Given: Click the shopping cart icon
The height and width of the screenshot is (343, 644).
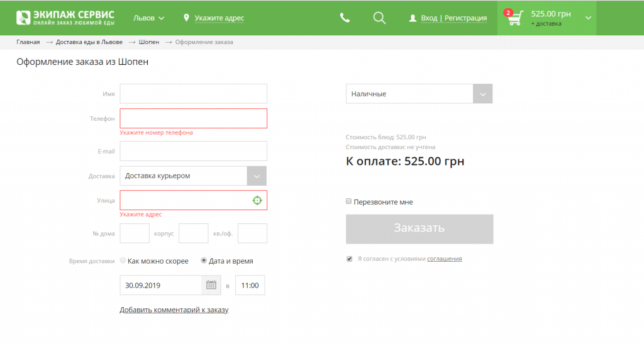Looking at the screenshot, I should (x=515, y=18).
